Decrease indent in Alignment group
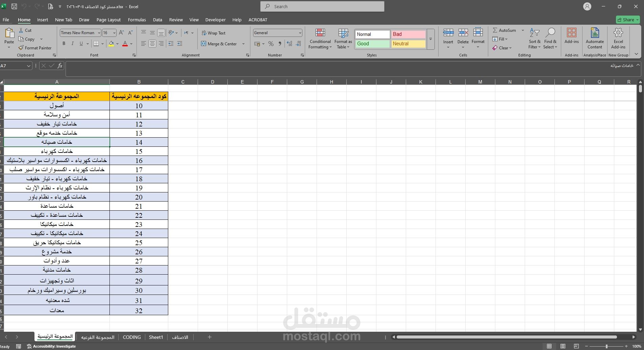This screenshot has width=644, height=350. 171,44
